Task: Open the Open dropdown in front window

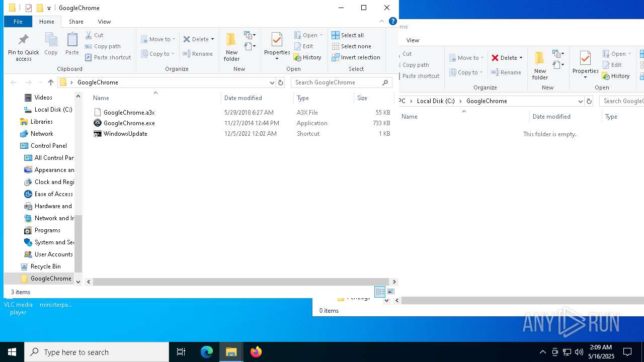Action: pos(308,35)
